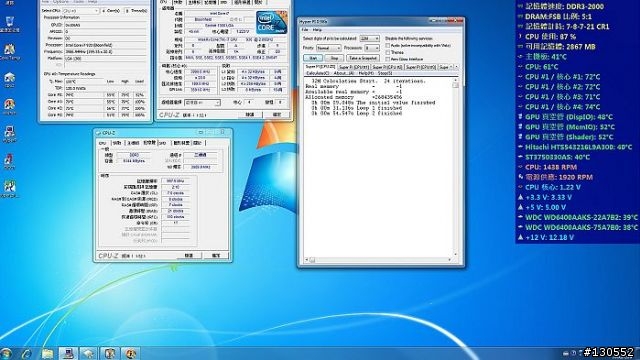The image size is (640, 360).
Task: Open CPU tab in lower CPU-Z window
Action: pos(103,143)
